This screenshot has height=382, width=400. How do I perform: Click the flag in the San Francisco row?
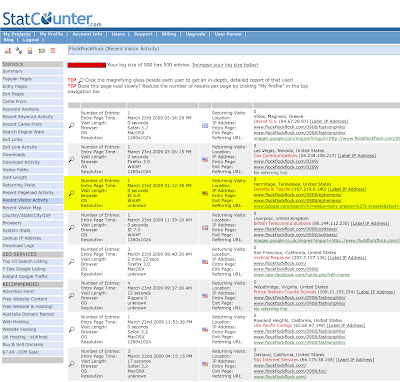coord(205,262)
